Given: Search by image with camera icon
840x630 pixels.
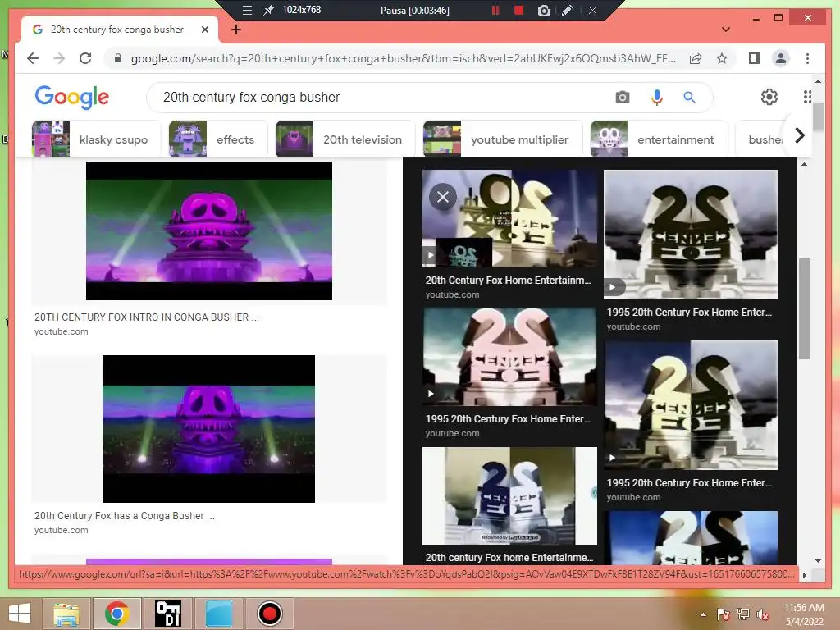Looking at the screenshot, I should (x=622, y=97).
